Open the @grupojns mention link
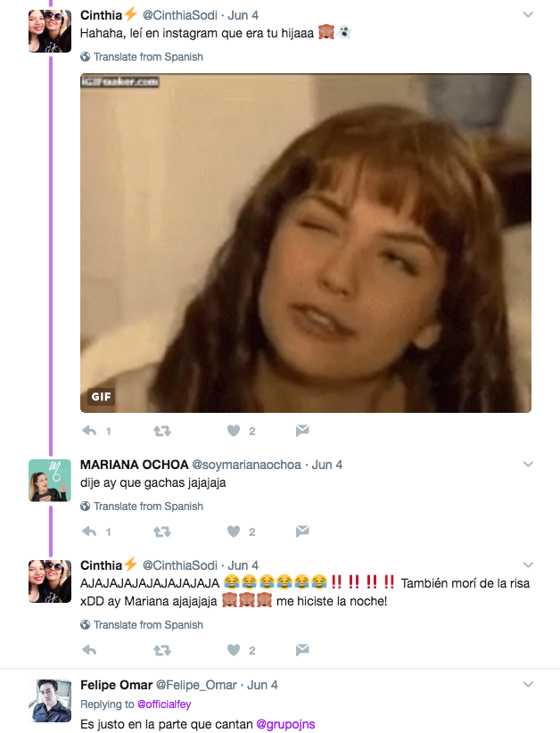Screen dimensions: 560x733 click(285, 724)
